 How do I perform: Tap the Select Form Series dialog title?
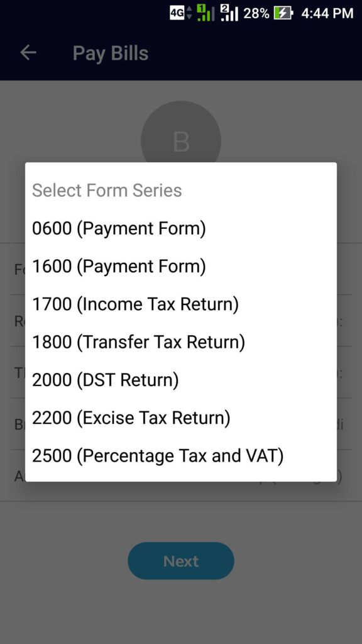pyautogui.click(x=107, y=191)
